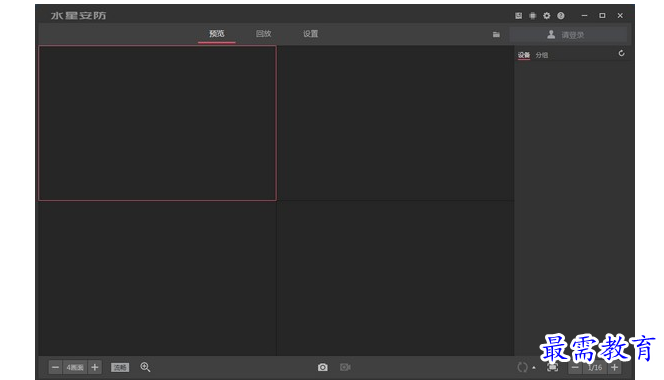Refresh the device list with circular arrow
The width and height of the screenshot is (664, 380).
(x=621, y=53)
